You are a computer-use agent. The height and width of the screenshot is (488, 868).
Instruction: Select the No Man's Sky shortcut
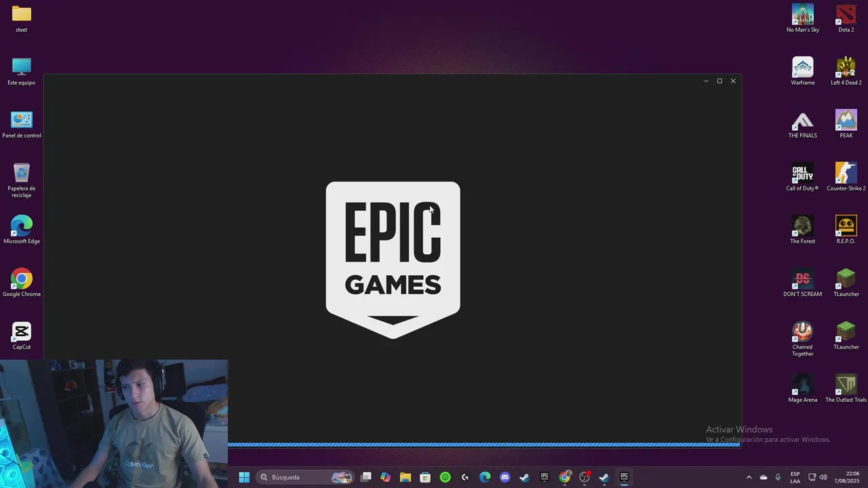[803, 18]
